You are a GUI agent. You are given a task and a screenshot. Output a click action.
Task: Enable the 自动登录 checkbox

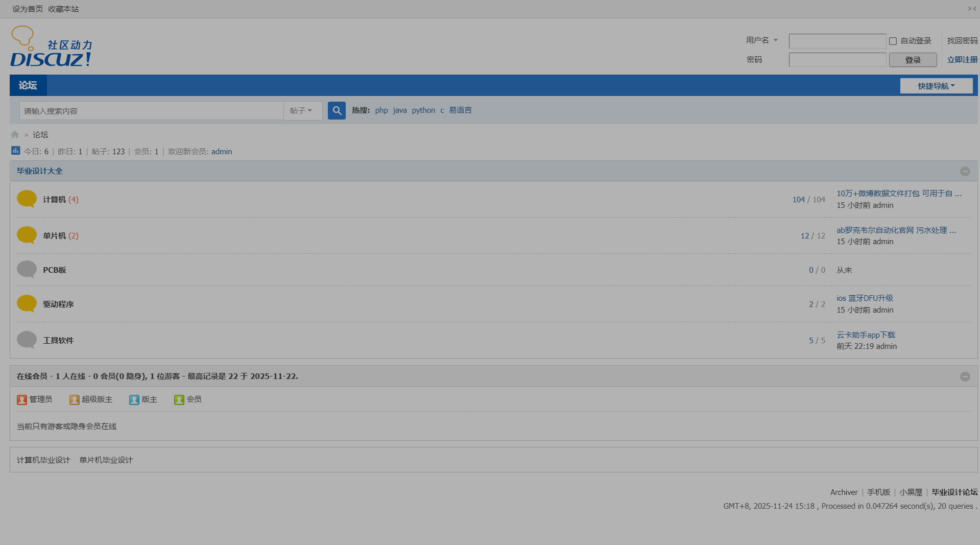tap(893, 41)
